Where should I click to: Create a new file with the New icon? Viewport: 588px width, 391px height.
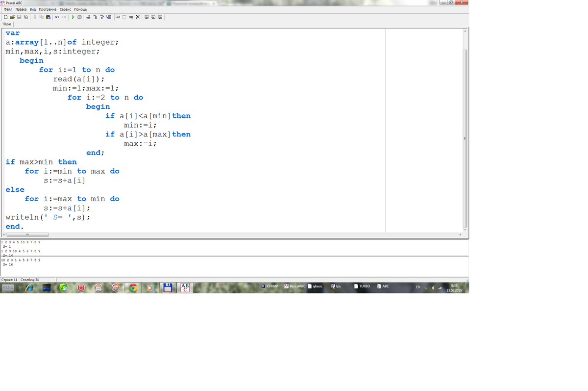coord(5,17)
